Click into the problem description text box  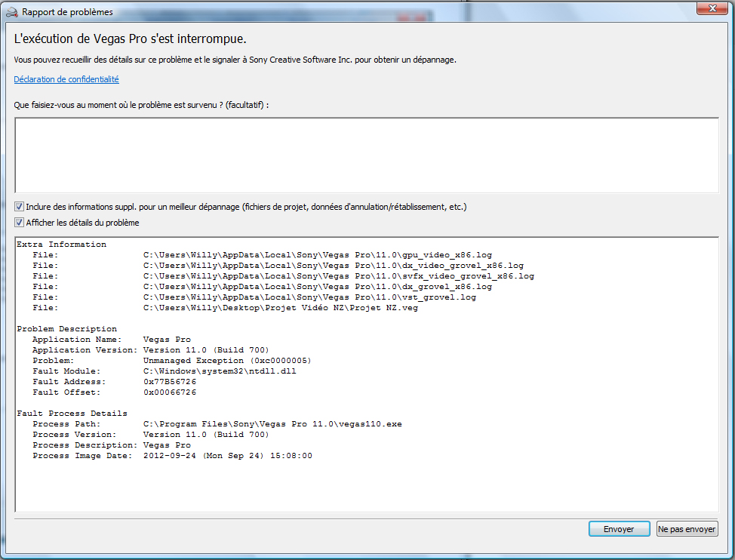[367, 155]
